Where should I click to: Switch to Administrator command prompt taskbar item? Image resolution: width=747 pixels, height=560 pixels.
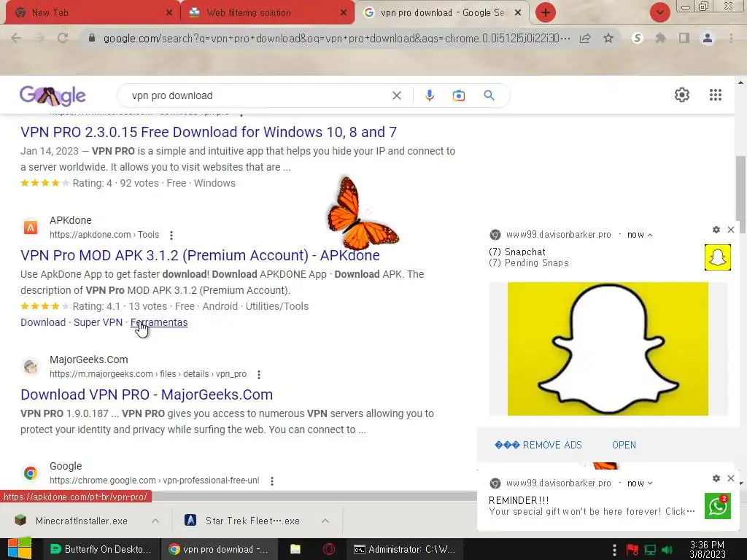coord(405,550)
